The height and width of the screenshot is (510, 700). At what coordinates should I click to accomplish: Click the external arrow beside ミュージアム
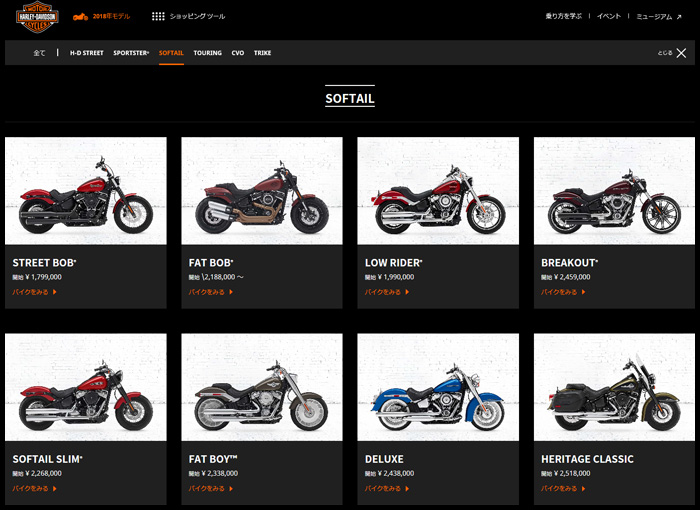tap(679, 17)
